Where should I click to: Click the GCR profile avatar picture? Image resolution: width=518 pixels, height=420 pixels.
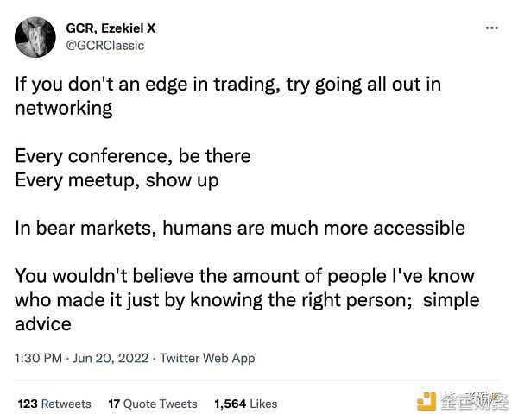point(35,37)
